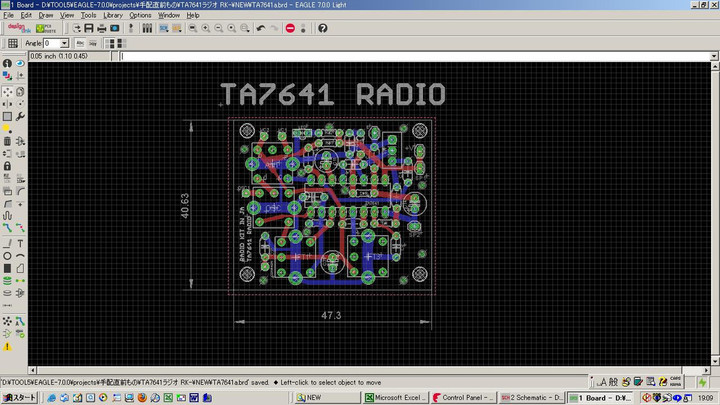Viewport: 720px width, 405px height.
Task: Open the Schematic window from the taskbar
Action: (x=530, y=397)
